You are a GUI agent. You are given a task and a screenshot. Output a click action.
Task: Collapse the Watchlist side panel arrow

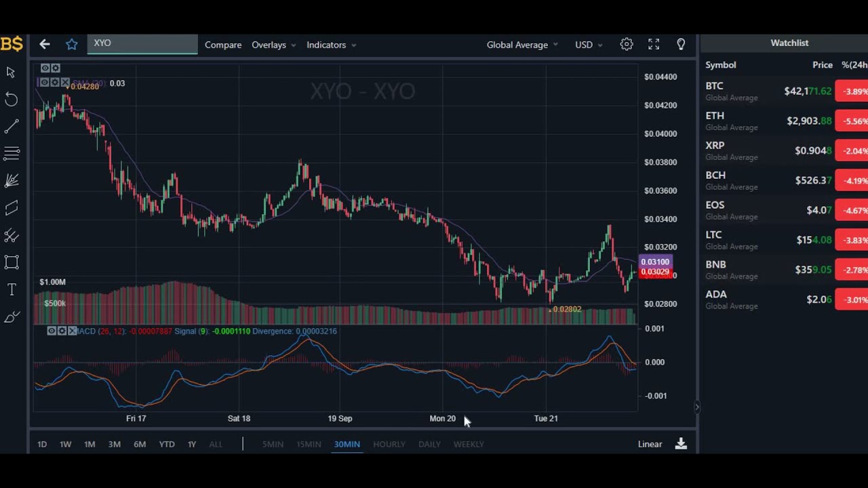[696, 407]
